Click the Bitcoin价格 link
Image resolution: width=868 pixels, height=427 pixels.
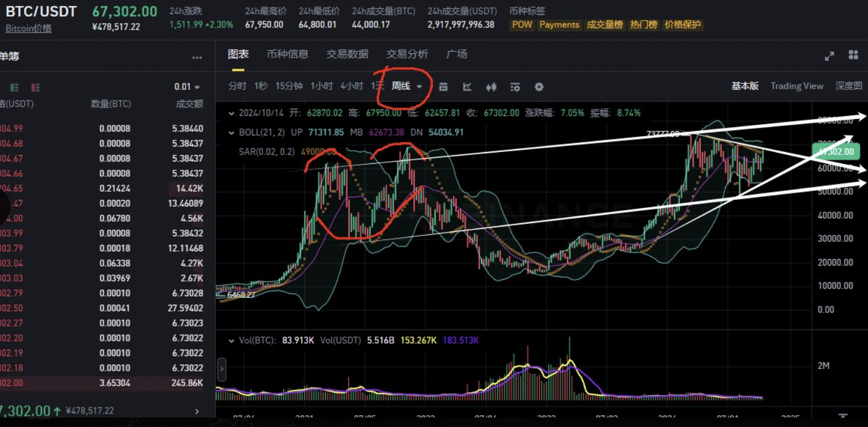pos(28,28)
